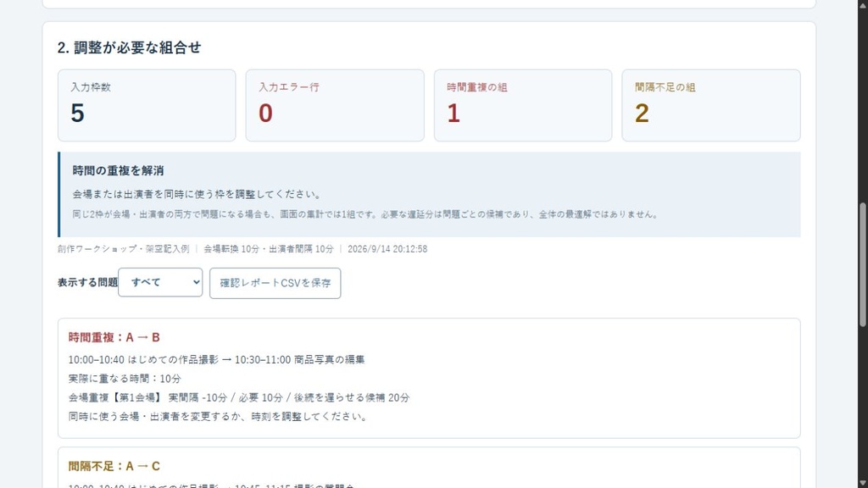Click the text 創作ワークショップ・架空記入例
This screenshot has height=488, width=868.
tap(124, 249)
